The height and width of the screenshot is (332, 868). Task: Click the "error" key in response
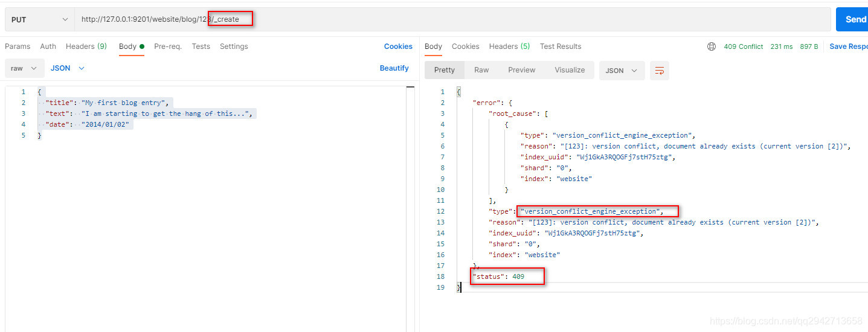[x=487, y=103]
